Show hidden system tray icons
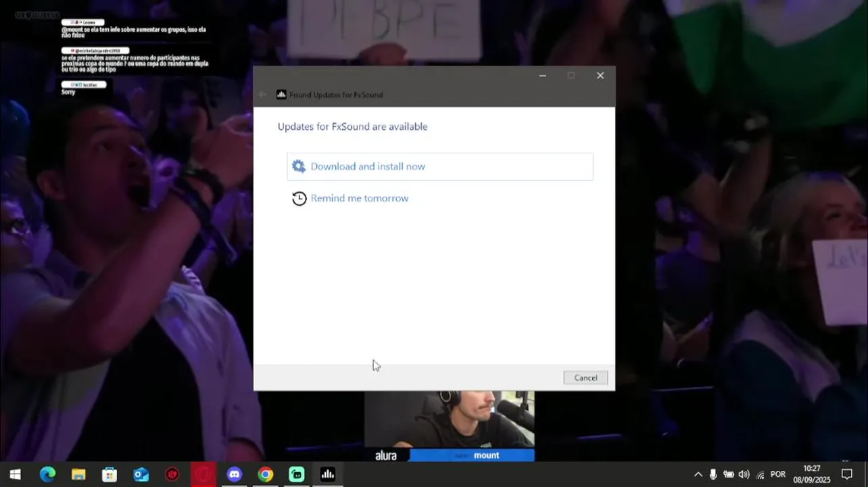Image resolution: width=868 pixels, height=487 pixels. pos(698,474)
